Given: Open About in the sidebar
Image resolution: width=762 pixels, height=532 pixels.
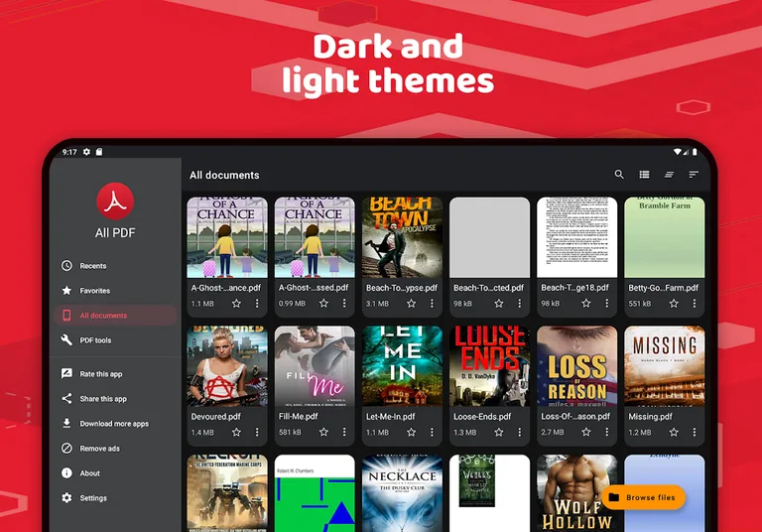Looking at the screenshot, I should pos(116,472).
